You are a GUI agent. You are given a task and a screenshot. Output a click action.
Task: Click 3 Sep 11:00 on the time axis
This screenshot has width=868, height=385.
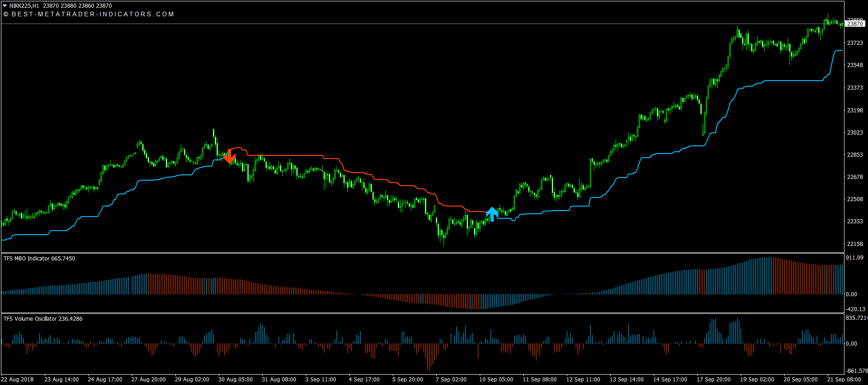coord(321,380)
